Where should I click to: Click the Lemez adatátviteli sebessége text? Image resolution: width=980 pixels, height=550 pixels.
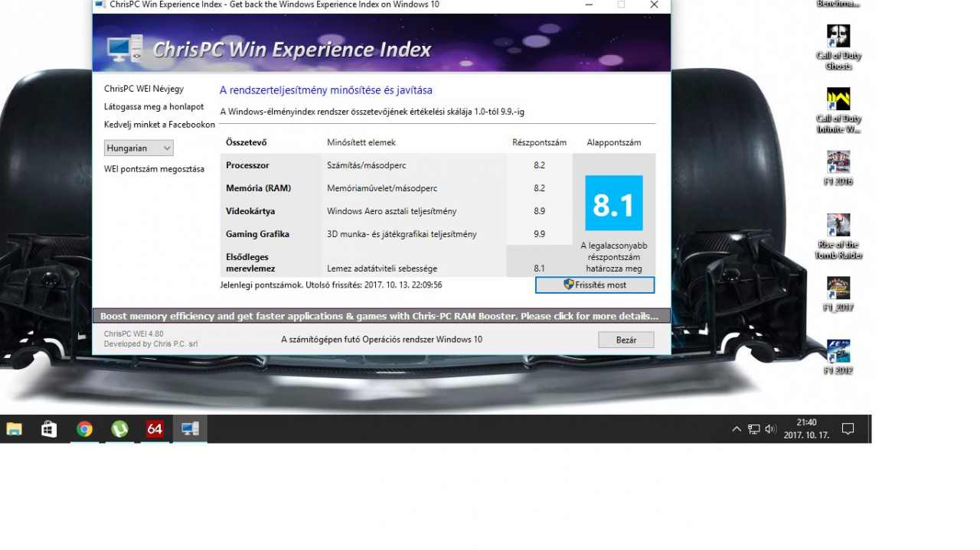(382, 268)
